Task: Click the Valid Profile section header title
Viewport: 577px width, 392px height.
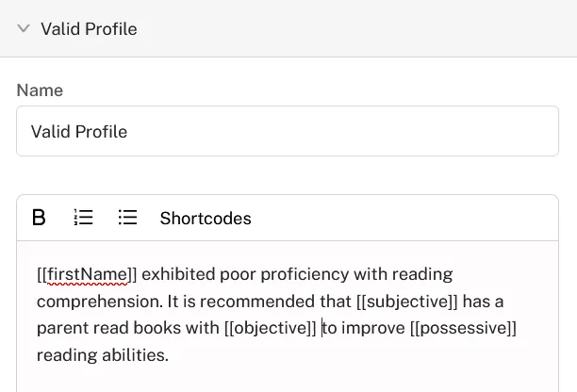Action: [x=89, y=29]
